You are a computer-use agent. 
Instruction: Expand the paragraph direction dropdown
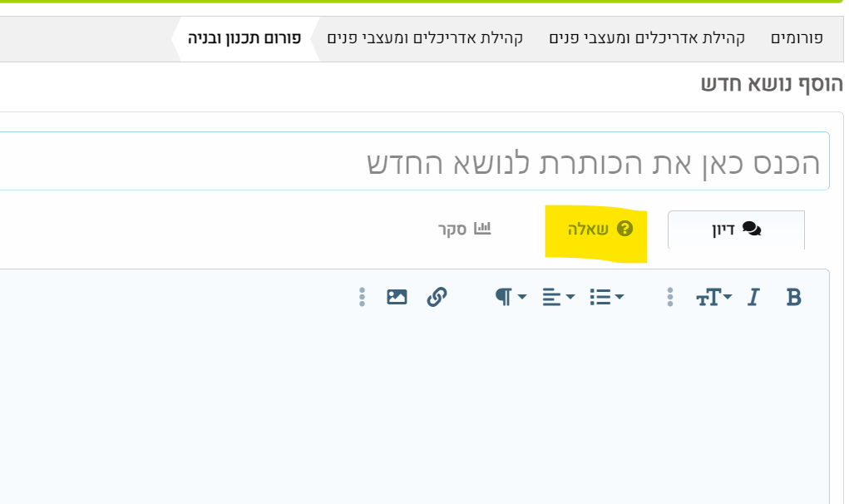pos(511,297)
